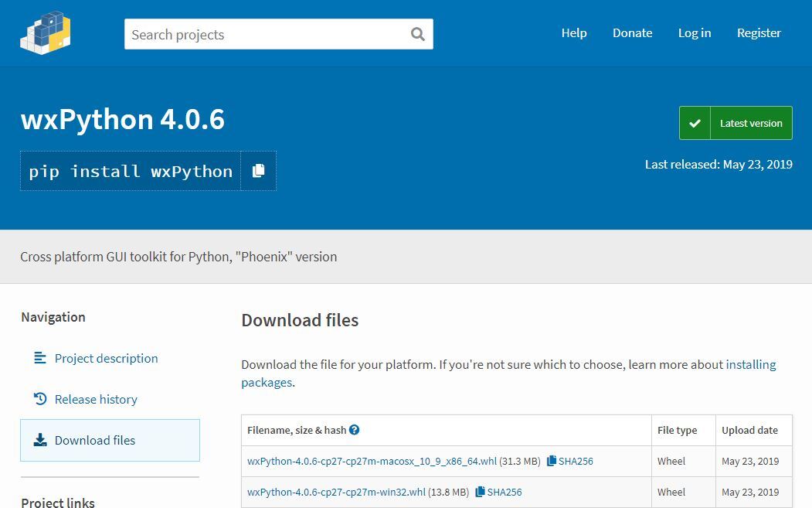Open Release history section
The image size is (812, 508).
click(x=96, y=399)
